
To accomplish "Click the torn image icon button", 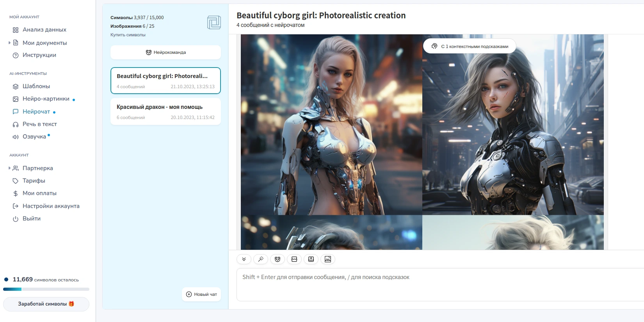I will (x=294, y=259).
